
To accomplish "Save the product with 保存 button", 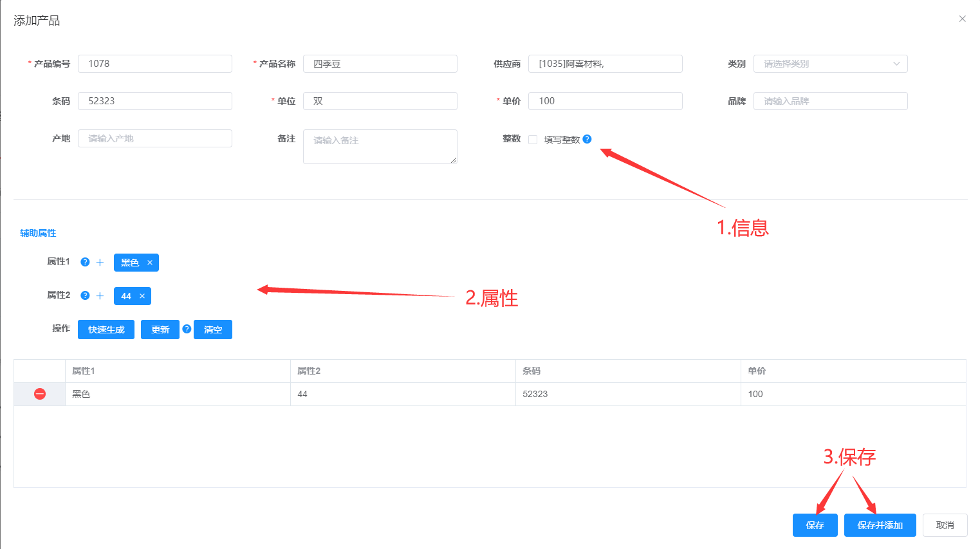I will click(815, 525).
